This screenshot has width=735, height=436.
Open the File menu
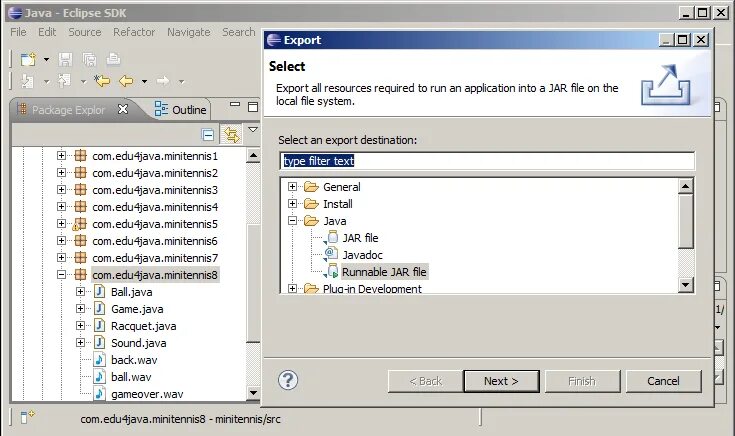click(x=18, y=32)
